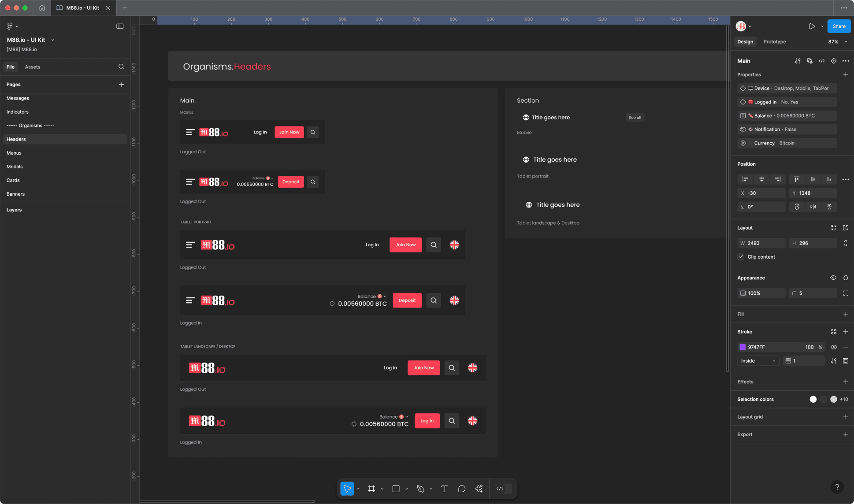Expand the M88.io - UI Kit file name chevron

(52, 40)
